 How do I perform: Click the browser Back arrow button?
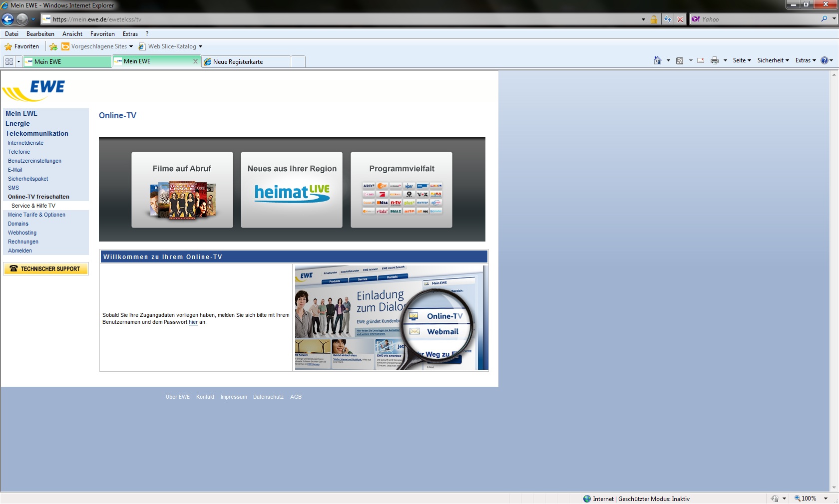[x=7, y=19]
